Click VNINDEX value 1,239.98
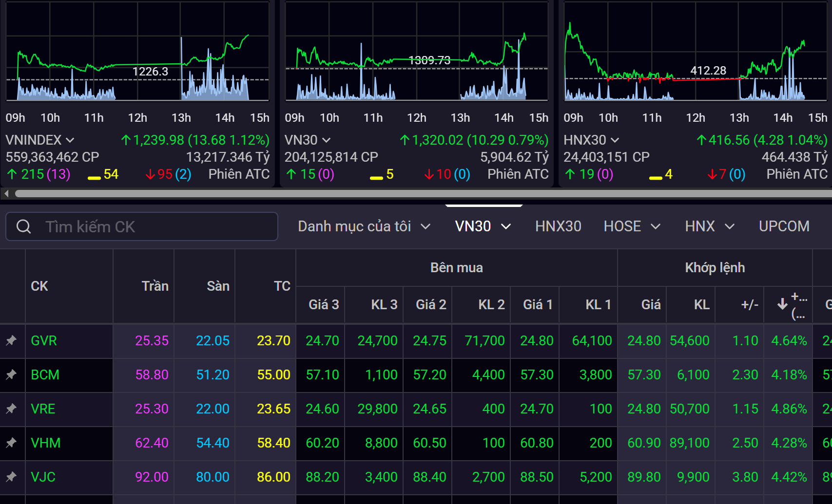 (x=158, y=140)
